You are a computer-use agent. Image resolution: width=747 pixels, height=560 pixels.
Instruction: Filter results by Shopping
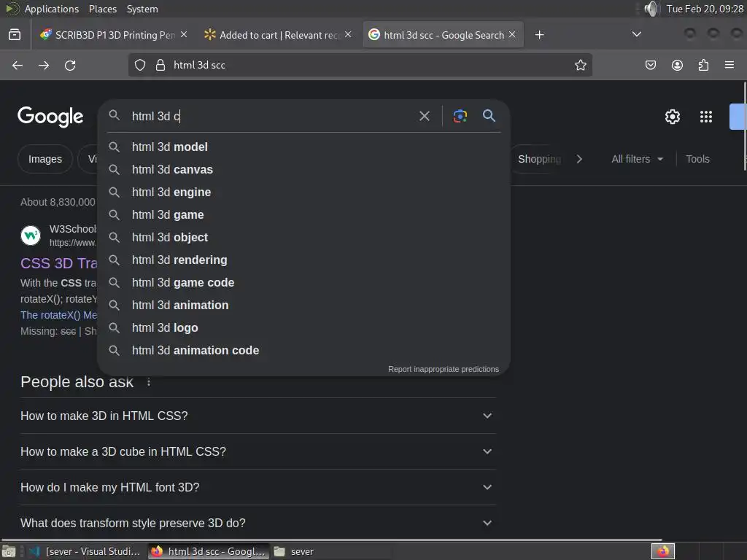[x=539, y=159]
